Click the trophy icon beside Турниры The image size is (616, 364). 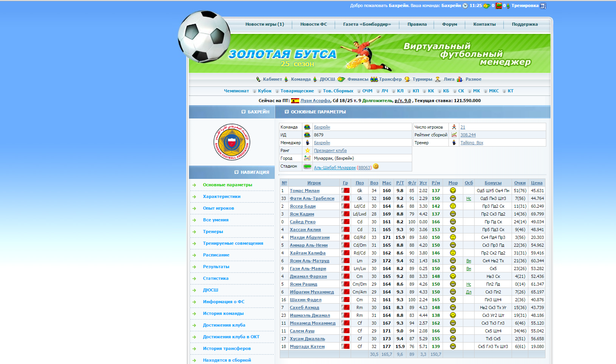coord(407,79)
